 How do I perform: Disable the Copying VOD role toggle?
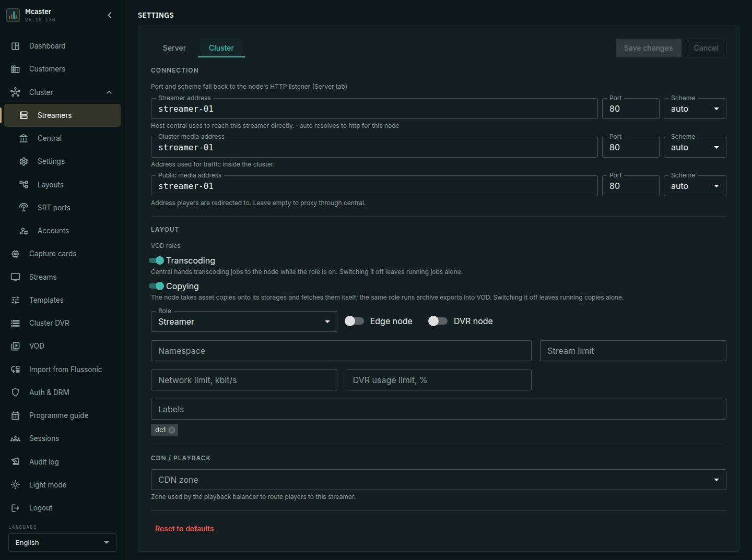(x=156, y=286)
